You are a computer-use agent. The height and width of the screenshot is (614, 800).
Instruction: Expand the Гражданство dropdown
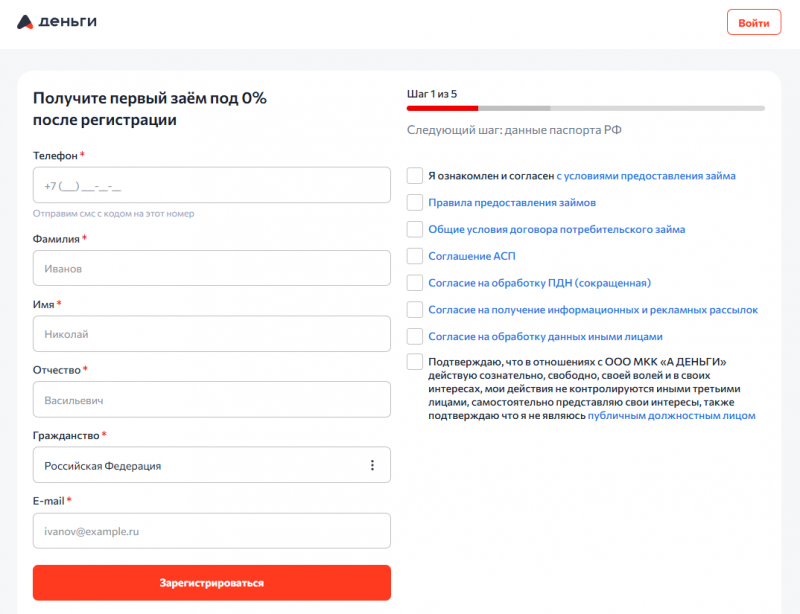(200, 465)
